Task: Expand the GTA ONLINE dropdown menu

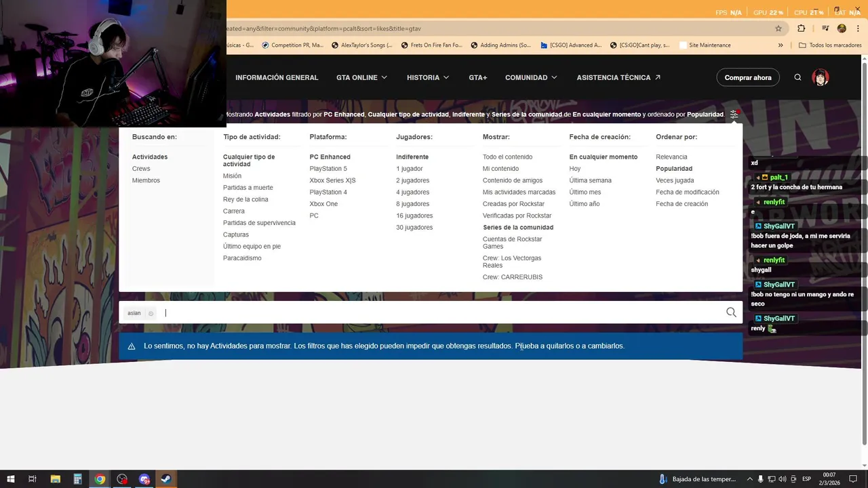Action: click(x=362, y=77)
